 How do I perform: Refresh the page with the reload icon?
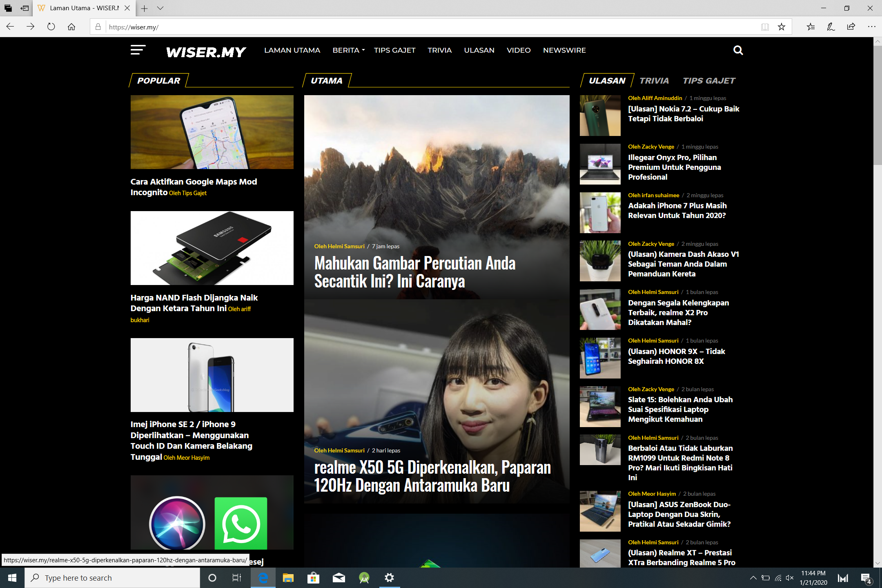(x=51, y=27)
